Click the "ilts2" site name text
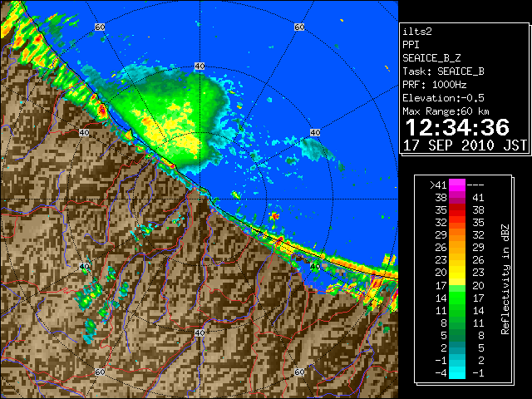The width and height of the screenshot is (532, 399). point(417,32)
